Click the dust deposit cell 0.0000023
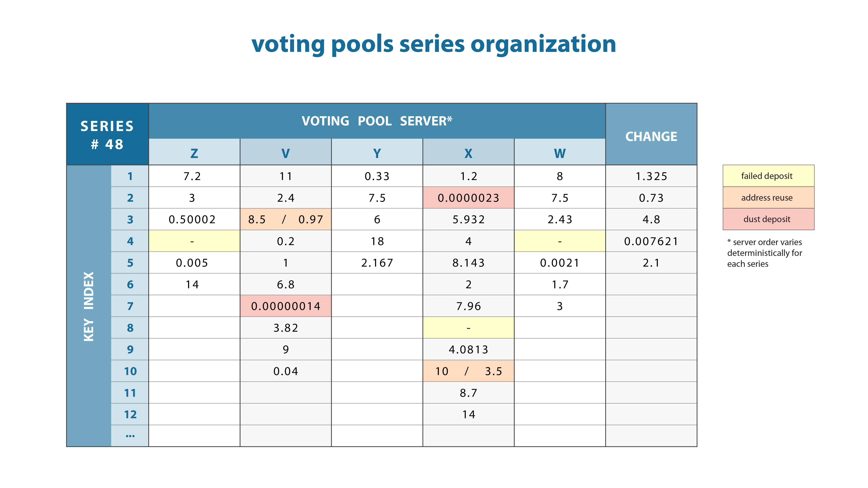The height and width of the screenshot is (488, 868). click(x=468, y=198)
